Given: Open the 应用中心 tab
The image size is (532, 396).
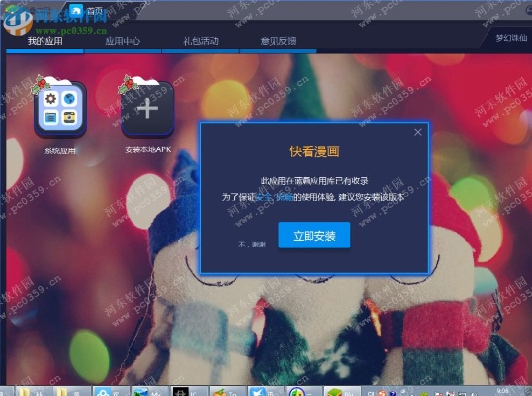Looking at the screenshot, I should [x=123, y=41].
